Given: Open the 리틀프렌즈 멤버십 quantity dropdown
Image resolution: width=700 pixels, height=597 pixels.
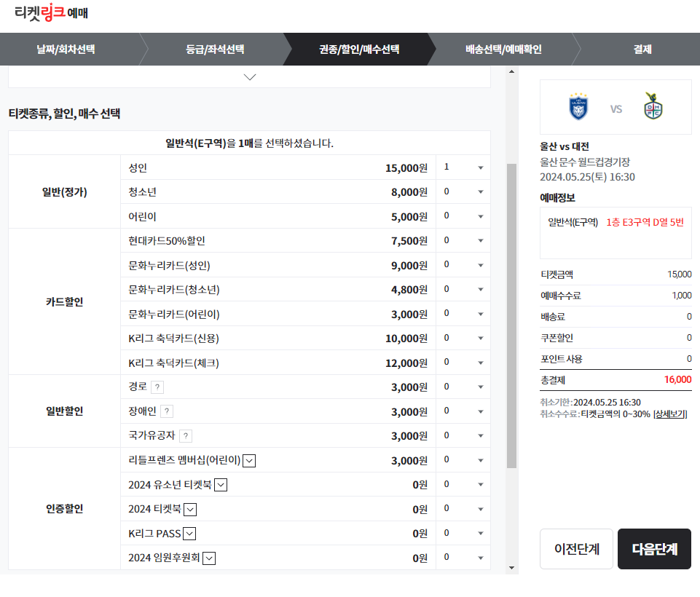Looking at the screenshot, I should tap(463, 460).
